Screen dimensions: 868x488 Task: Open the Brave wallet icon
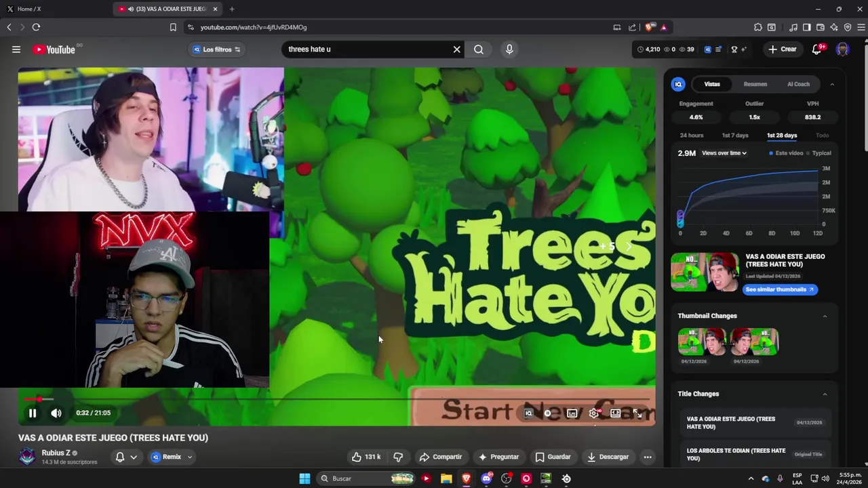point(821,27)
